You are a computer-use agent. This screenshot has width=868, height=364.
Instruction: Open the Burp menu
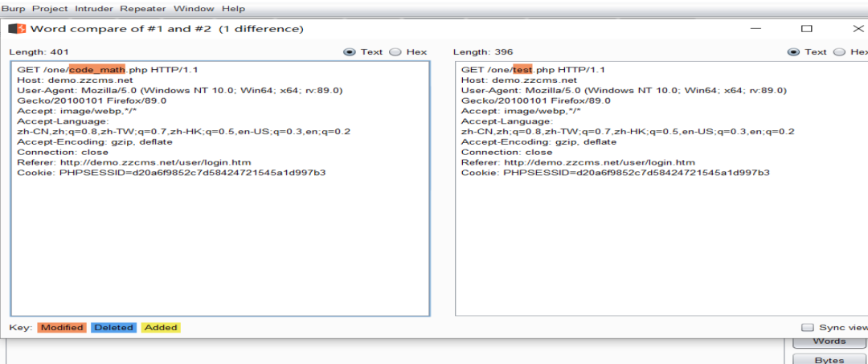point(13,9)
